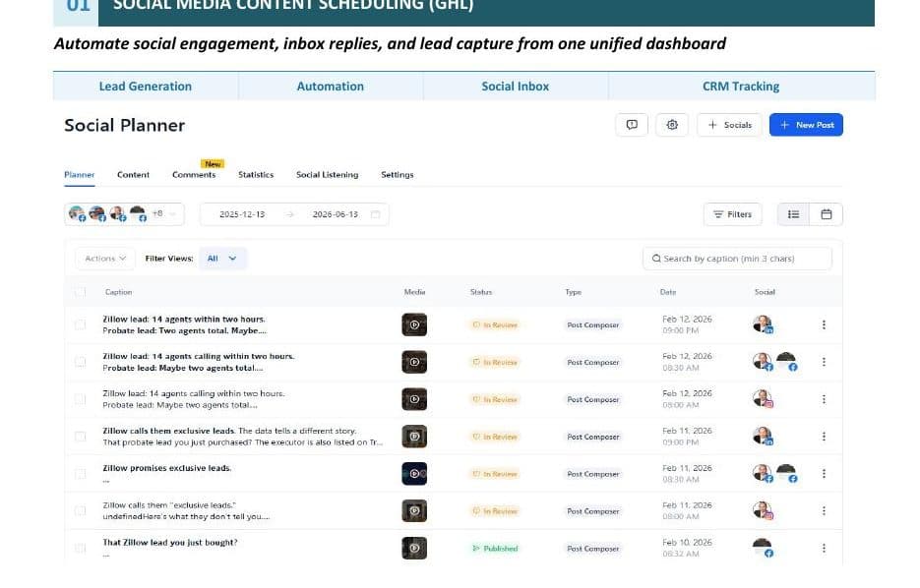920x588 pixels.
Task: Open start date 2025-12-13 picker
Action: coord(242,214)
